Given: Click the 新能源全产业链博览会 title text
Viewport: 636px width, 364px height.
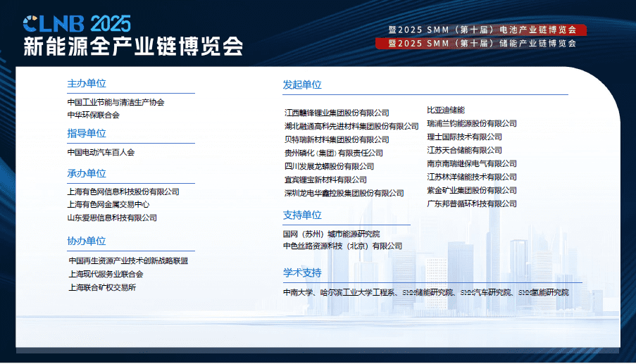Looking at the screenshot, I should point(133,46).
